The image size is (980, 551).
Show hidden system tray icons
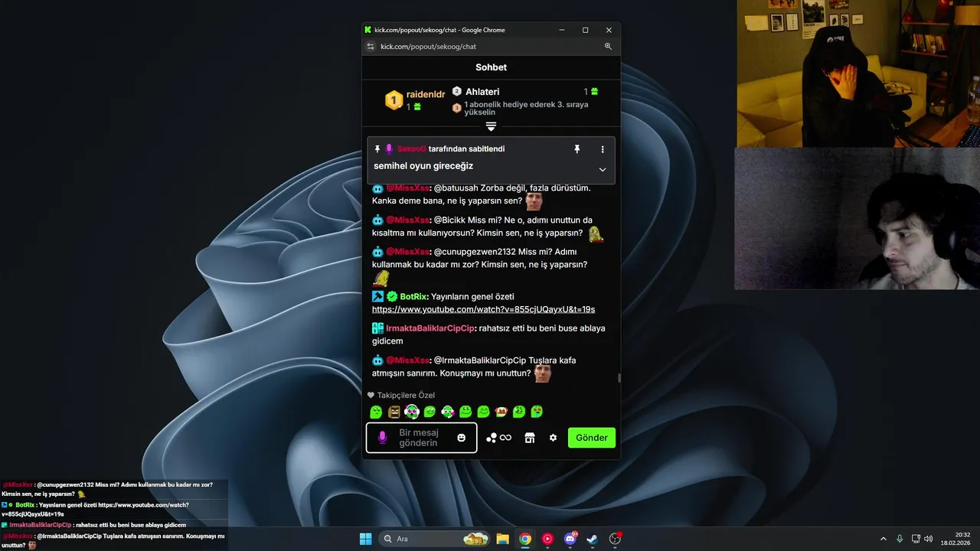(884, 539)
